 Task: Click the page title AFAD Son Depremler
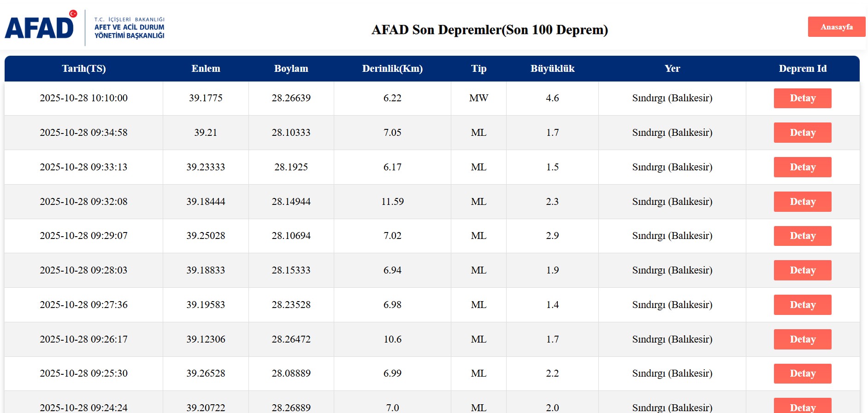point(490,30)
